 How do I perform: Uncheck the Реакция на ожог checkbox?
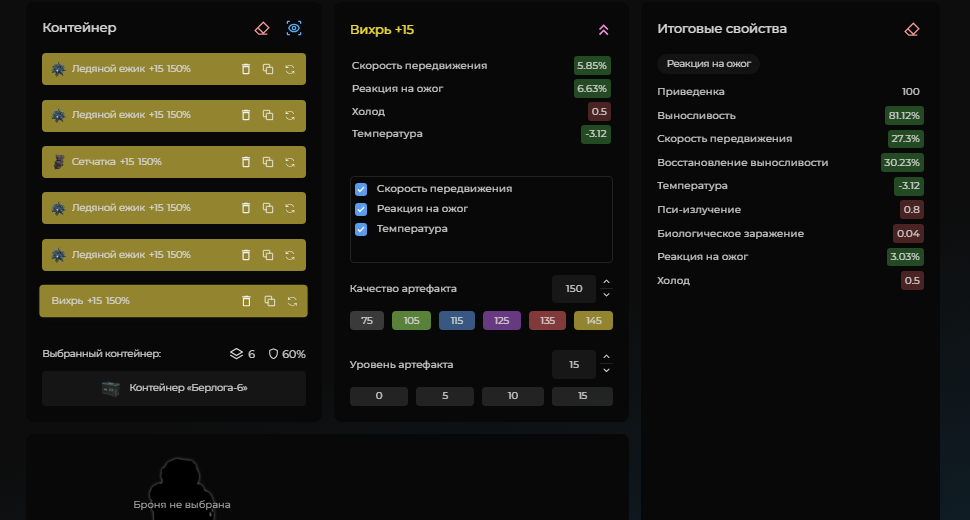[361, 209]
